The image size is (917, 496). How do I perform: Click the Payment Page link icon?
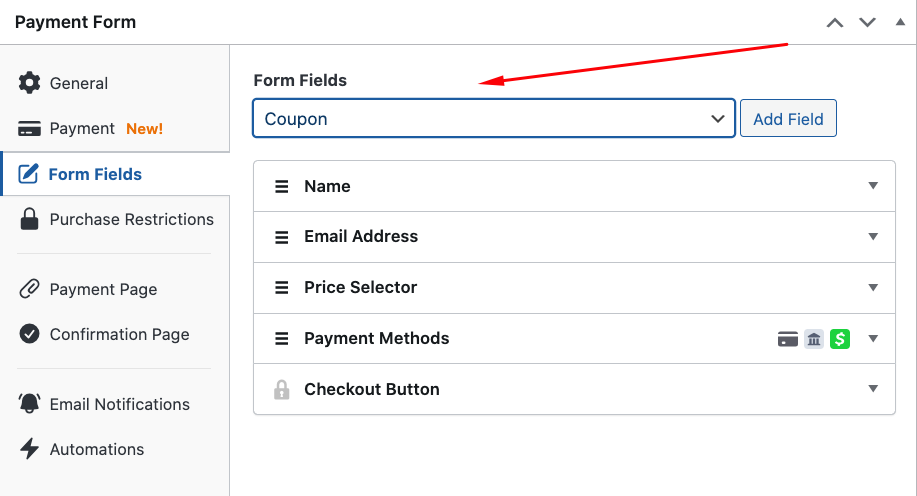tap(30, 289)
